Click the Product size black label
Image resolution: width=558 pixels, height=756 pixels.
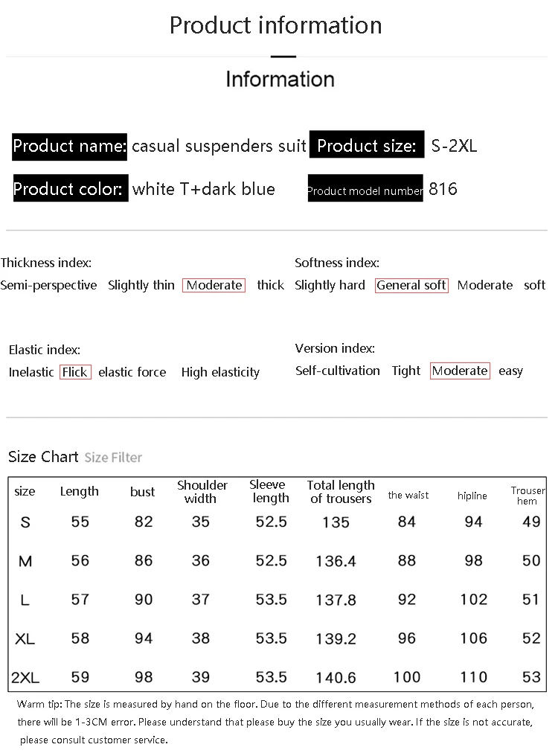(367, 144)
